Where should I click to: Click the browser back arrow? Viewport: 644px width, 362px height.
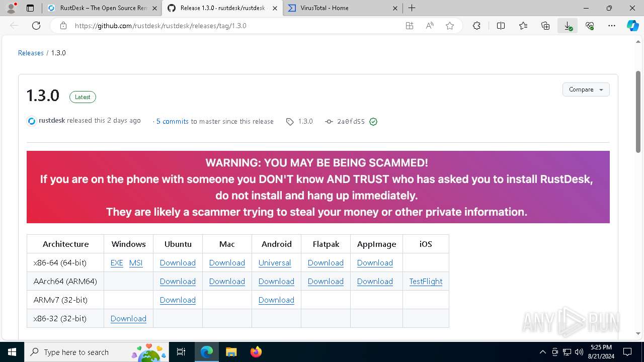(14, 26)
